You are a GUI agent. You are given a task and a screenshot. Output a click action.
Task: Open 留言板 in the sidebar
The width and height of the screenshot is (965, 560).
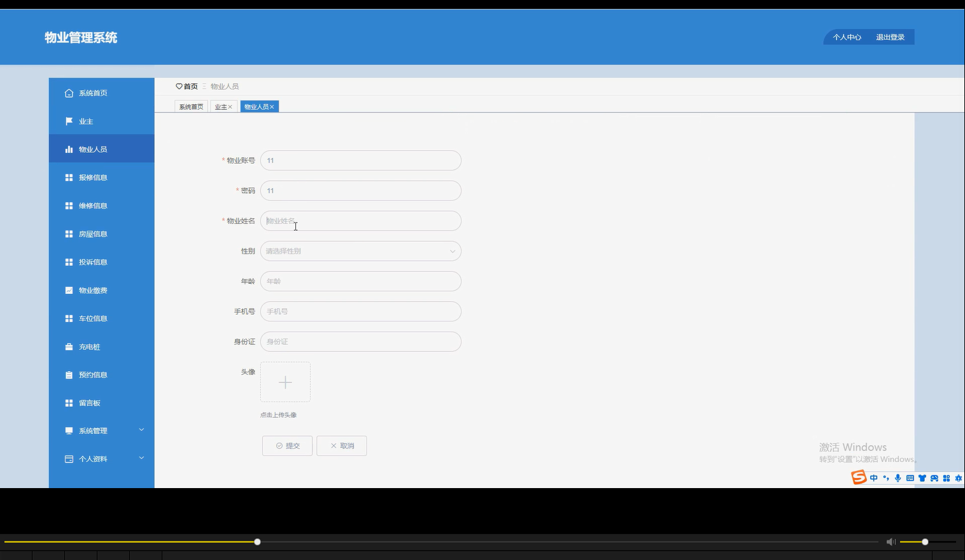click(101, 403)
